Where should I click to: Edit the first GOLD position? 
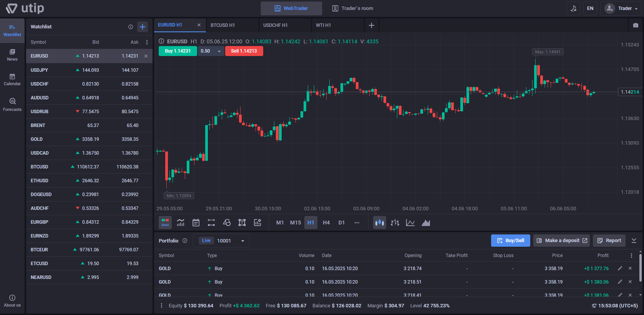(x=620, y=269)
